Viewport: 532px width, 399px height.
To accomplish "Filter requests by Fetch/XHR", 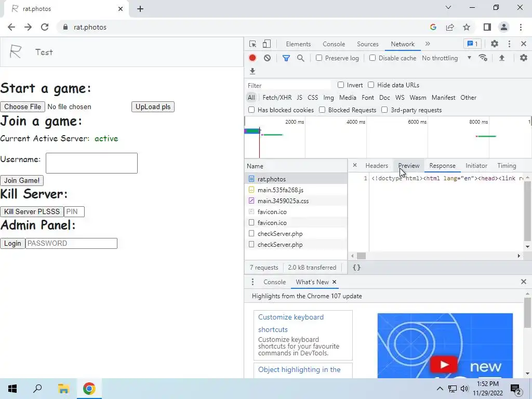I will pyautogui.click(x=277, y=97).
